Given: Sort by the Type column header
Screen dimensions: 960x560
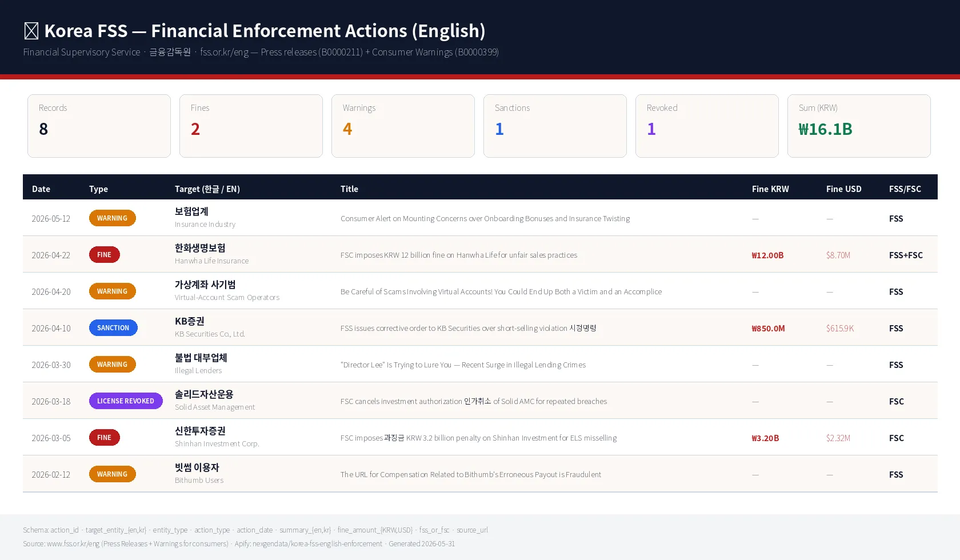Looking at the screenshot, I should click(x=98, y=189).
